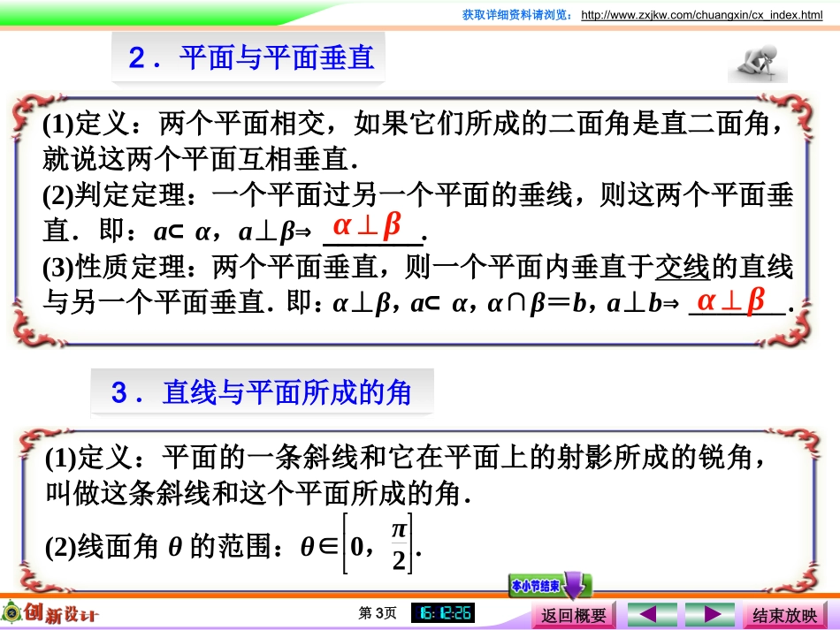This screenshot has width=840, height=630.
Task: Select heading 3．直线与平面所成的角
Action: coord(262,392)
